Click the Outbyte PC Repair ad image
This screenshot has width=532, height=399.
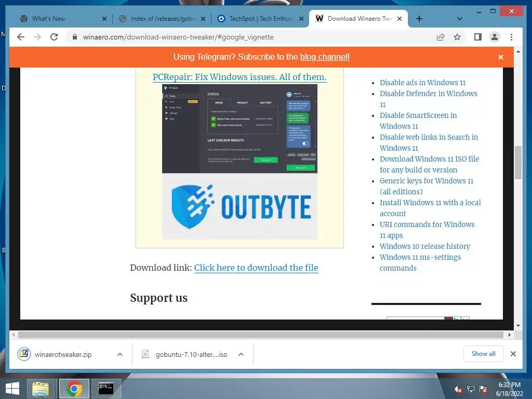[240, 162]
